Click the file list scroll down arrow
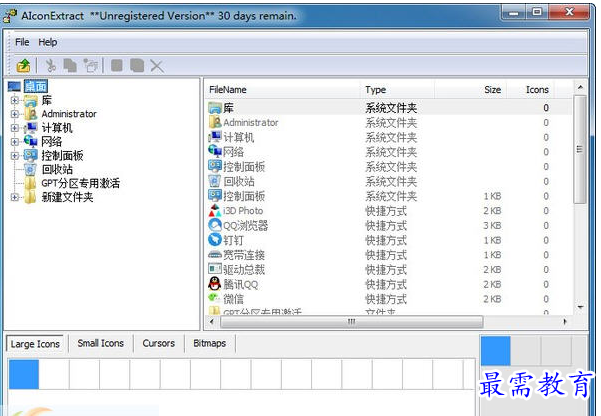 [580, 307]
